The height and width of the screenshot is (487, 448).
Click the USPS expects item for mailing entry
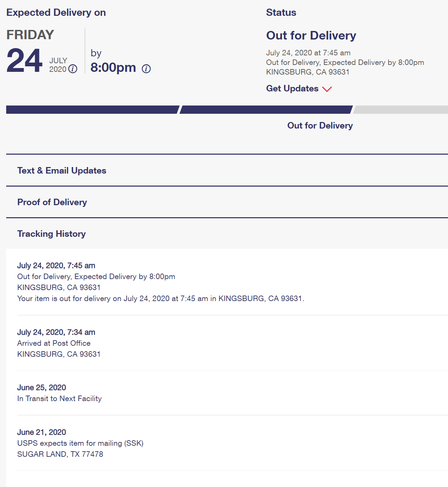click(80, 443)
